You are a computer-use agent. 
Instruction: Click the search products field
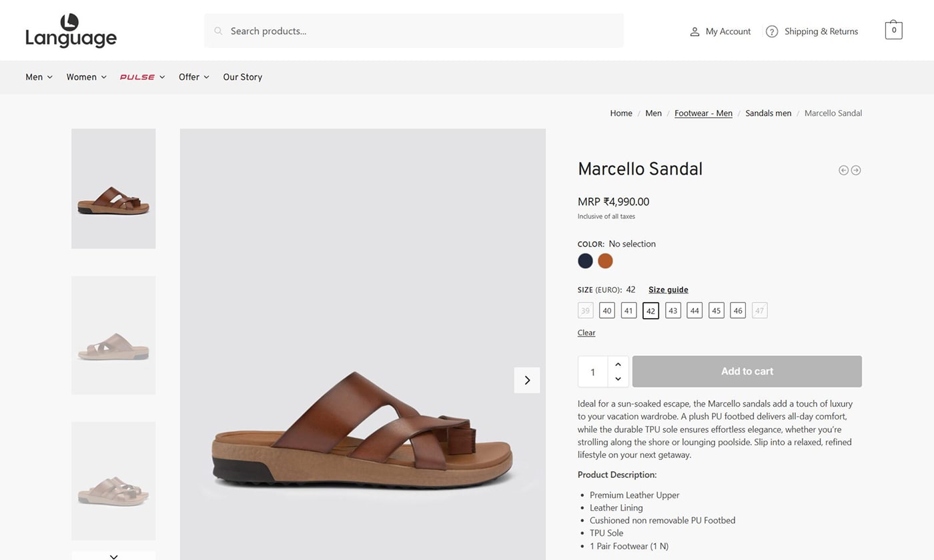click(414, 31)
